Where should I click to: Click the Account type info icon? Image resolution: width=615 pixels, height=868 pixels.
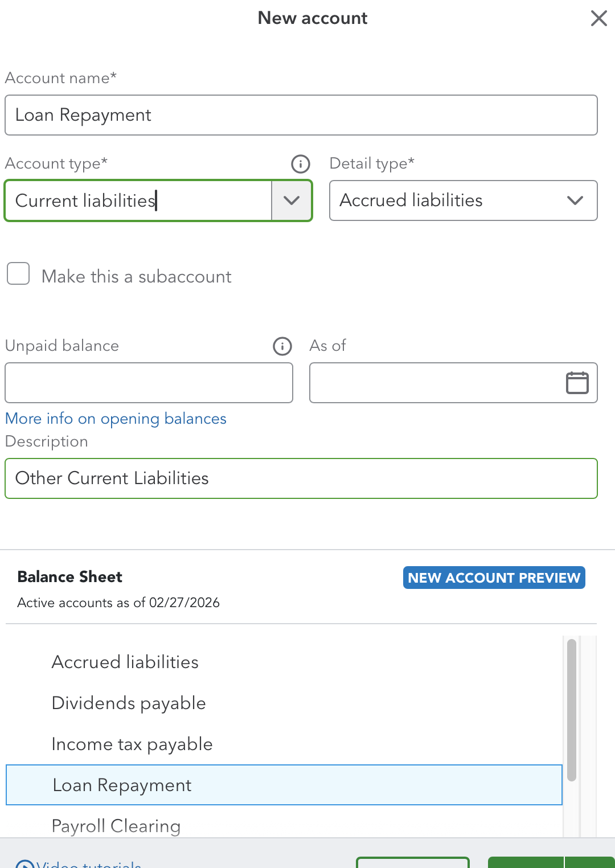click(300, 164)
